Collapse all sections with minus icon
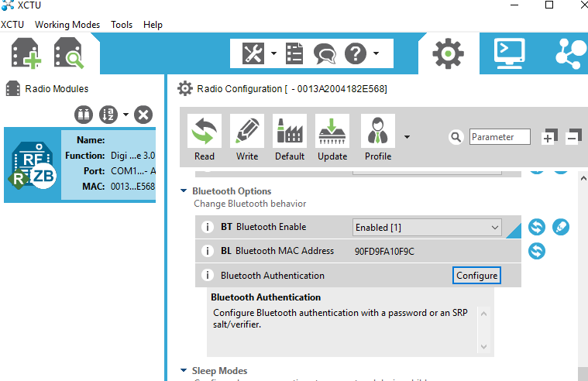This screenshot has width=588, height=381. pyautogui.click(x=573, y=136)
